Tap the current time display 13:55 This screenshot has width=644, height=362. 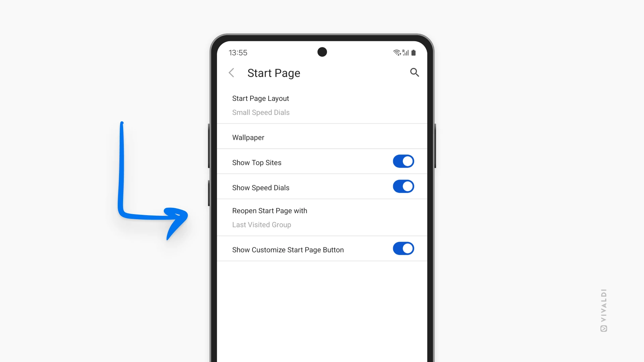click(x=238, y=53)
